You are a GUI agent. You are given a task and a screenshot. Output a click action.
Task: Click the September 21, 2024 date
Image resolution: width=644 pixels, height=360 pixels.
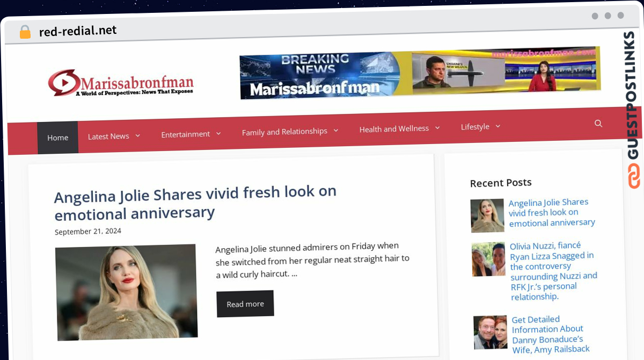point(88,232)
